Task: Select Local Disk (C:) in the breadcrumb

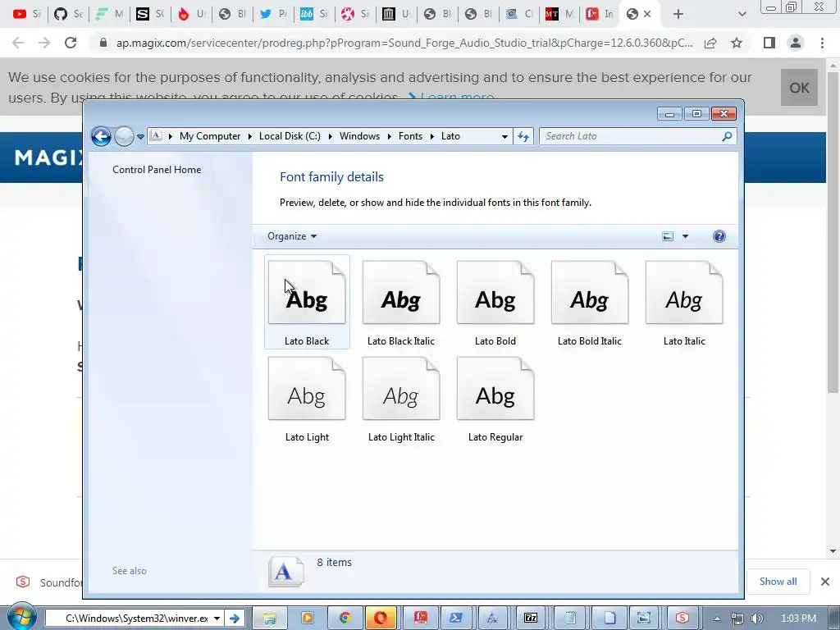Action: click(290, 136)
